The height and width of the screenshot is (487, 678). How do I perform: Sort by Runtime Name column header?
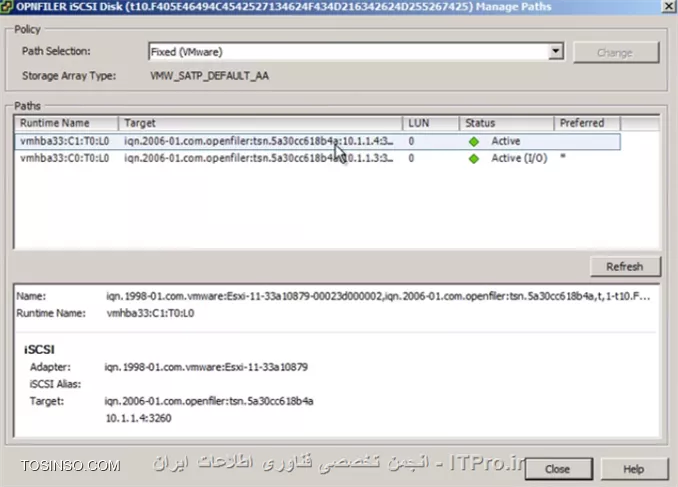click(66, 123)
